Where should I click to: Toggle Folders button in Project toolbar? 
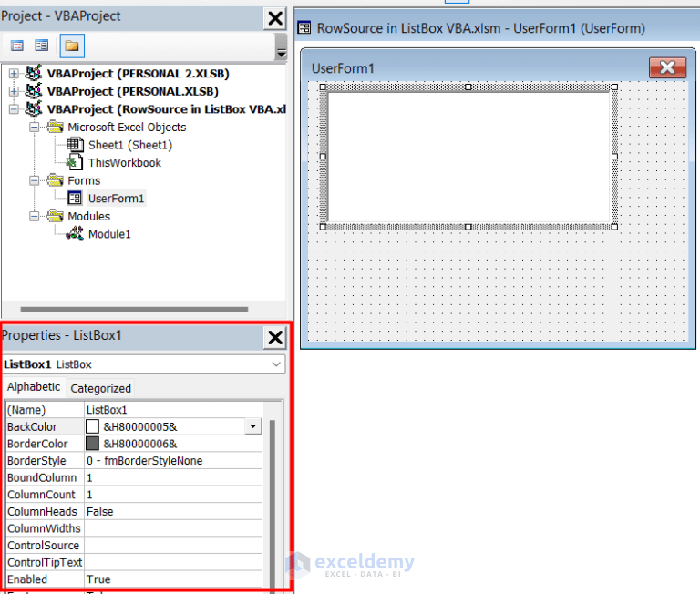coord(72,46)
